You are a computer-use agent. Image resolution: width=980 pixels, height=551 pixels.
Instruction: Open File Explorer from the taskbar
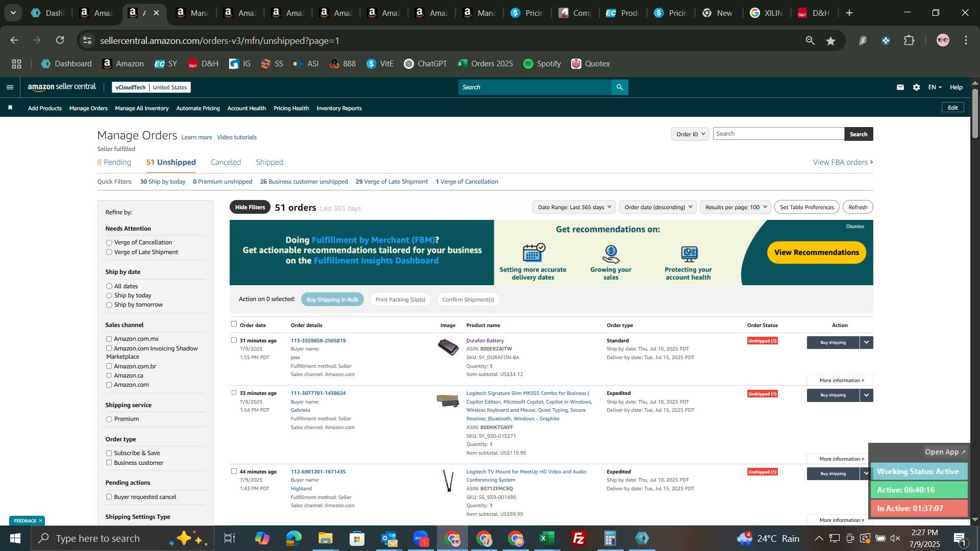coord(325,538)
